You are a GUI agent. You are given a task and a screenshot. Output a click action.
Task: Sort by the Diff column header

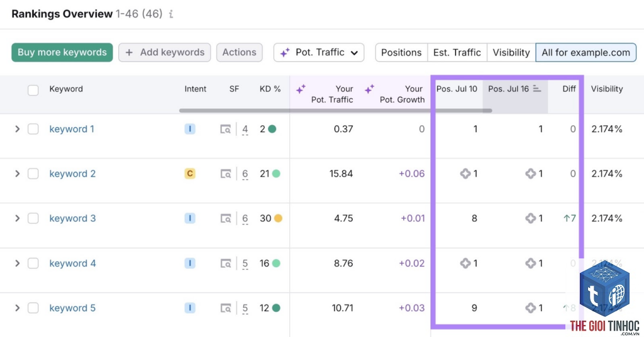pyautogui.click(x=569, y=89)
